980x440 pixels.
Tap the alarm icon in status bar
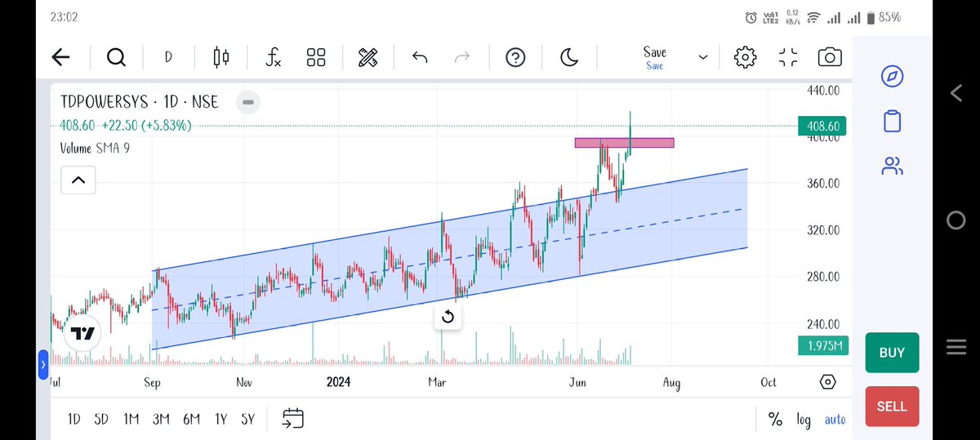coord(751,17)
